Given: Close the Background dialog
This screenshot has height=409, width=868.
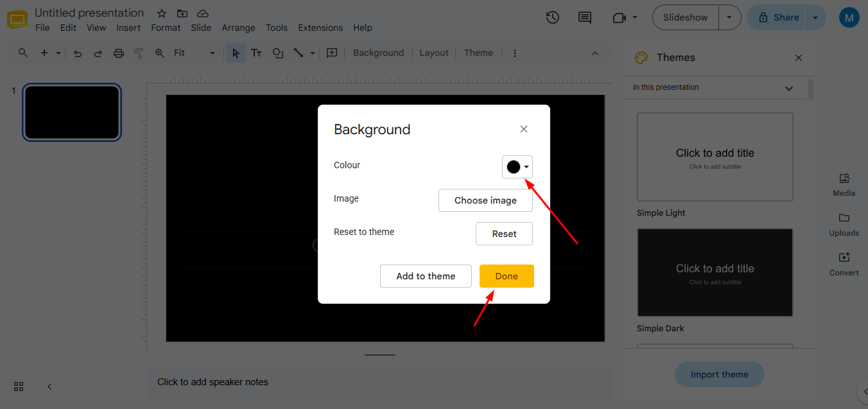Looking at the screenshot, I should click(524, 129).
